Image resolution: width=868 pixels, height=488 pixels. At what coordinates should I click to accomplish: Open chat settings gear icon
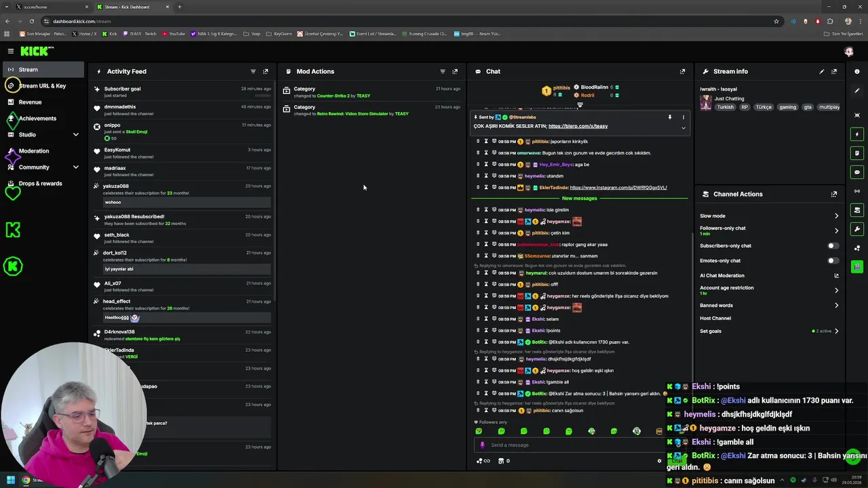[x=659, y=461]
